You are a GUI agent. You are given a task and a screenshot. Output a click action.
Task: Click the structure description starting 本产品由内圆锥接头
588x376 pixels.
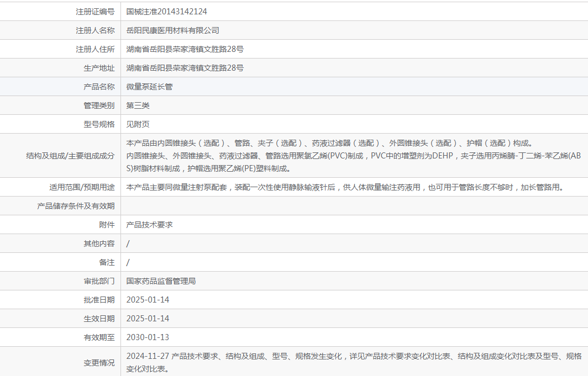click(353, 156)
